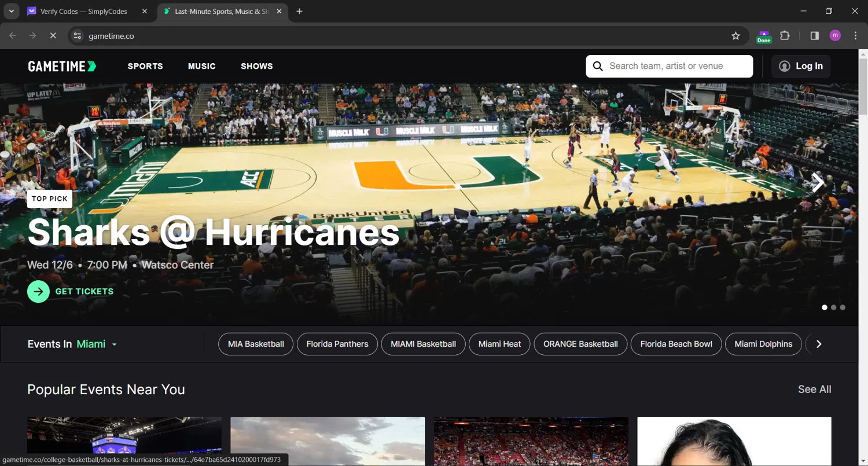Stop loading the page

point(53,36)
